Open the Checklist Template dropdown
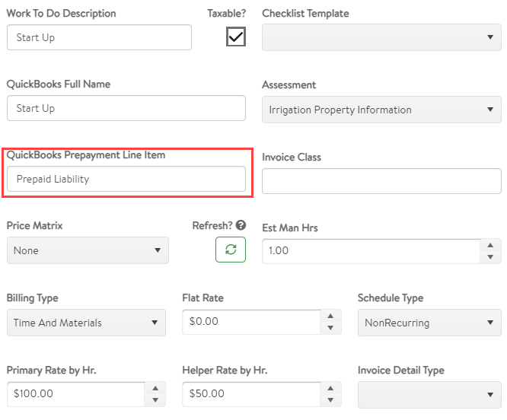Image resolution: width=507 pixels, height=420 pixels. click(381, 37)
